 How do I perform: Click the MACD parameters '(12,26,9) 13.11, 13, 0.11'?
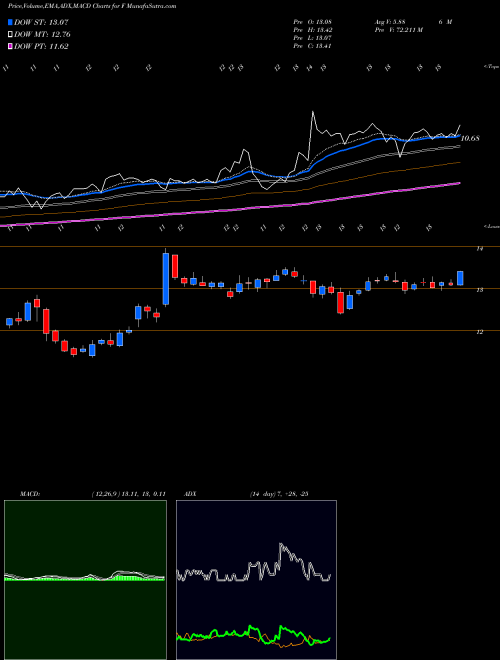pos(128,494)
